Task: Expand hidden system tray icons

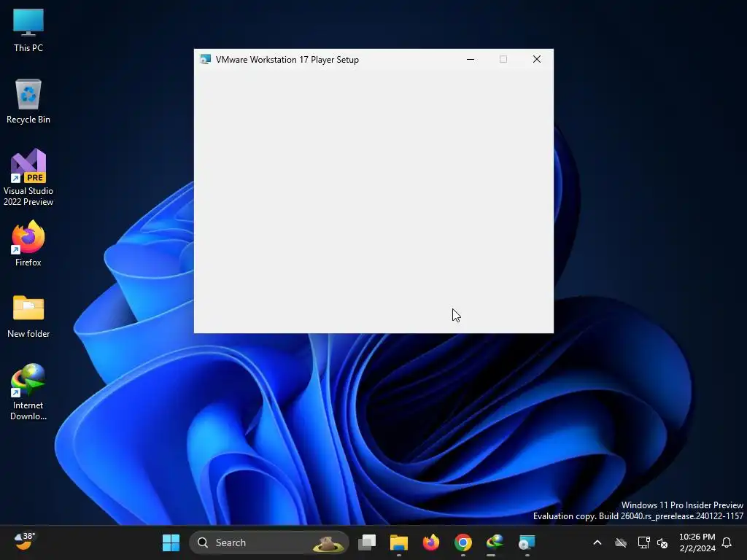Action: point(597,542)
